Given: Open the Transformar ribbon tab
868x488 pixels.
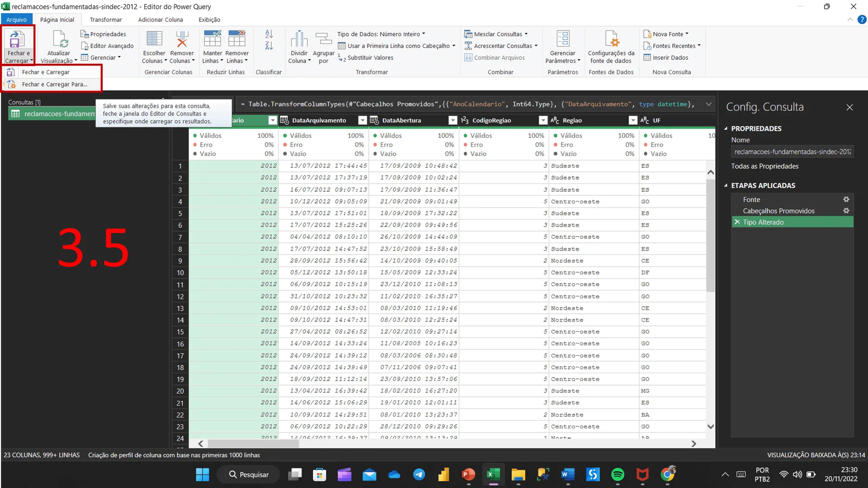Looking at the screenshot, I should point(105,19).
